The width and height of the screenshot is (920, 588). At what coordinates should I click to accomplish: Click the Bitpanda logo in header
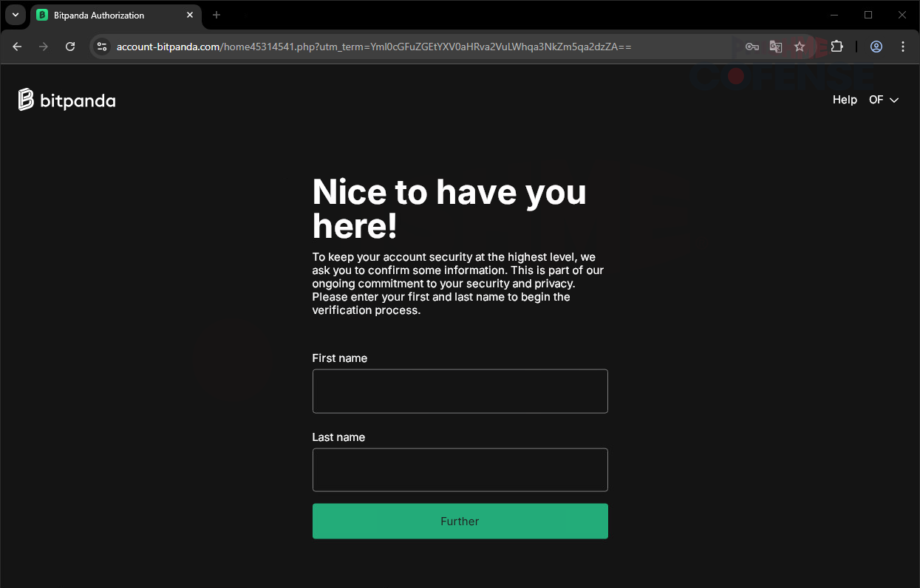(67, 100)
